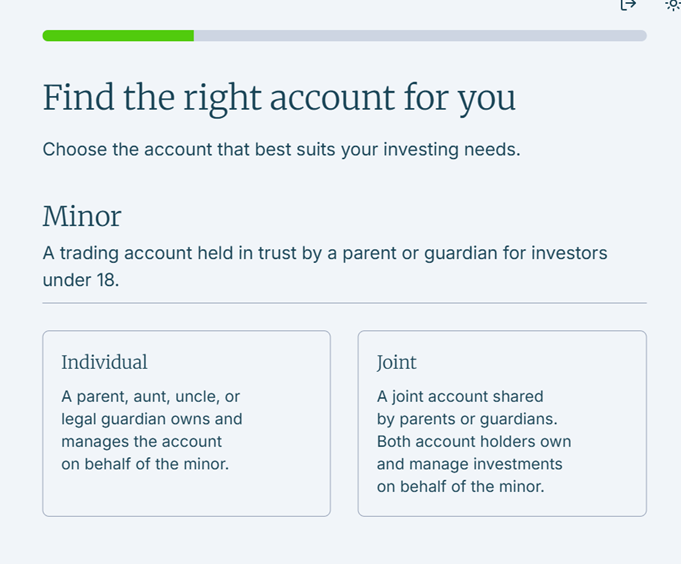Click the gray unfilled progress bar section
This screenshot has width=681, height=564.
tap(420, 36)
